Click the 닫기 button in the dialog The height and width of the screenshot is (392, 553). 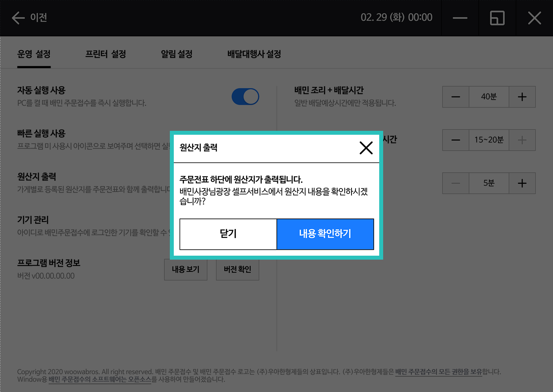(x=228, y=234)
